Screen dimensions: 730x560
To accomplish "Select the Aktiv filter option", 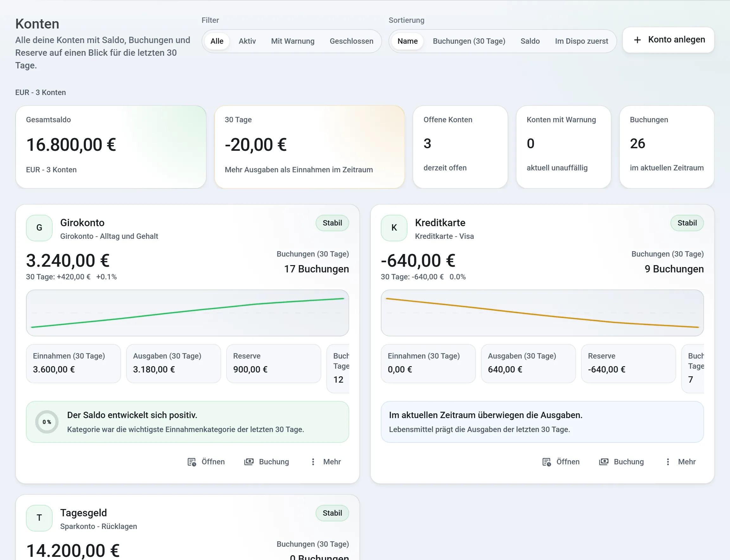I will (247, 41).
